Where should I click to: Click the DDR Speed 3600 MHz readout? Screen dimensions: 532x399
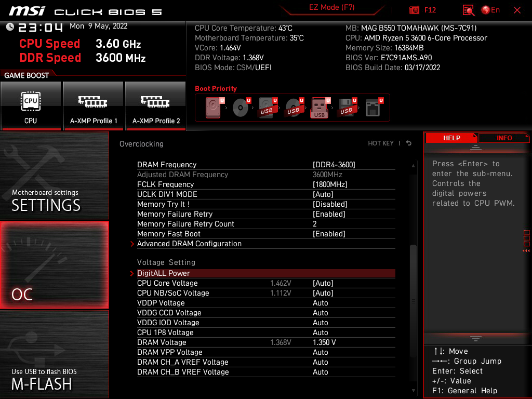point(83,58)
